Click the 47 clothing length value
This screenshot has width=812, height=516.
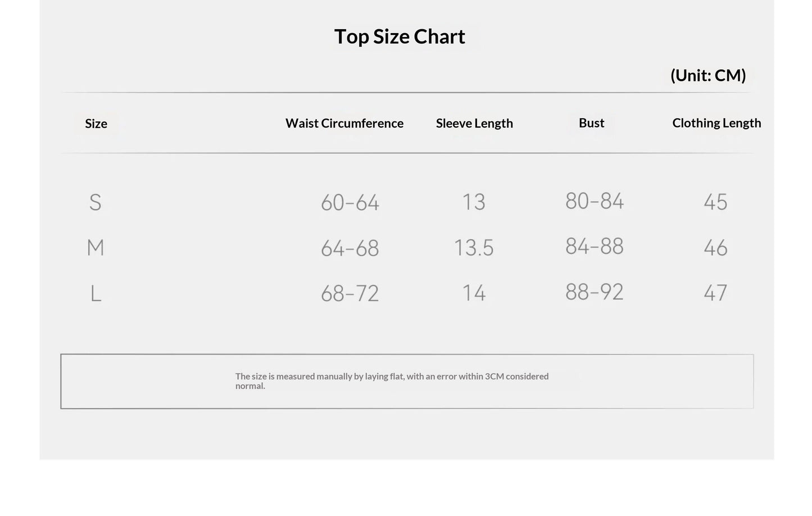(x=715, y=293)
